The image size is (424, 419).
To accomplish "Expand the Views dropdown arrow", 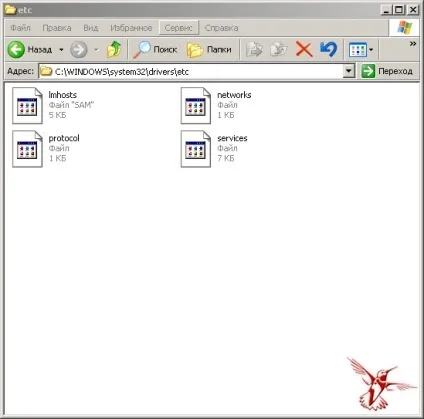I will (x=371, y=50).
